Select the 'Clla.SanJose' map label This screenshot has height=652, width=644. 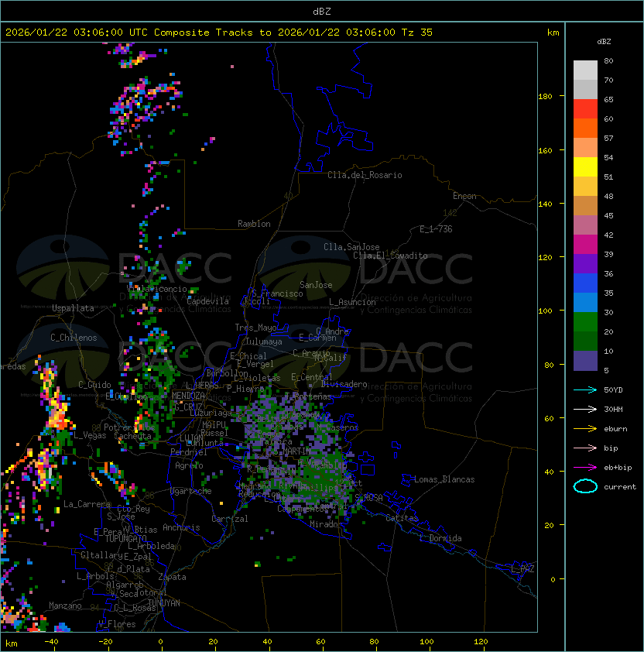point(351,247)
